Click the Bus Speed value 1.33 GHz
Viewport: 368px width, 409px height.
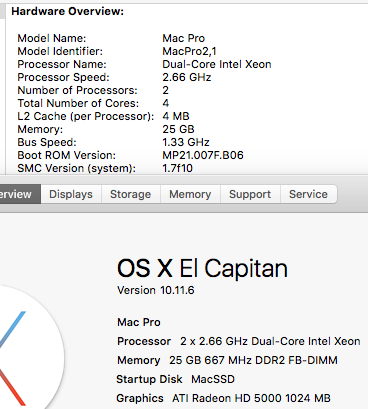186,142
